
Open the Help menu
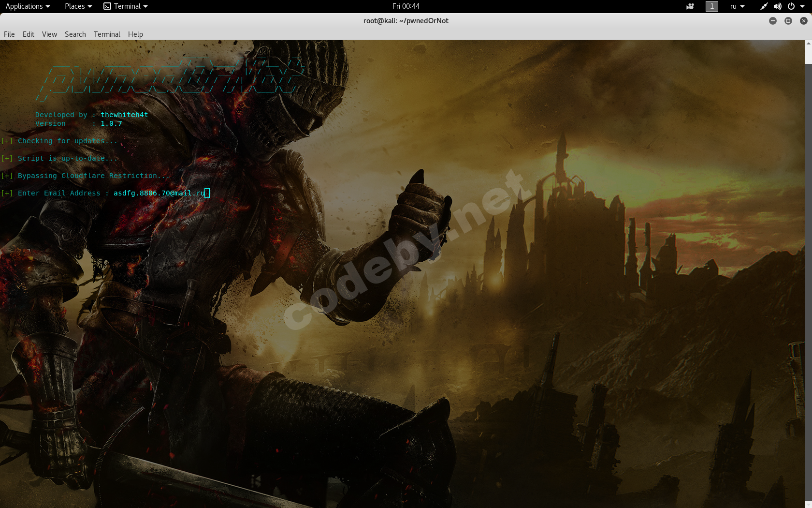pos(135,34)
